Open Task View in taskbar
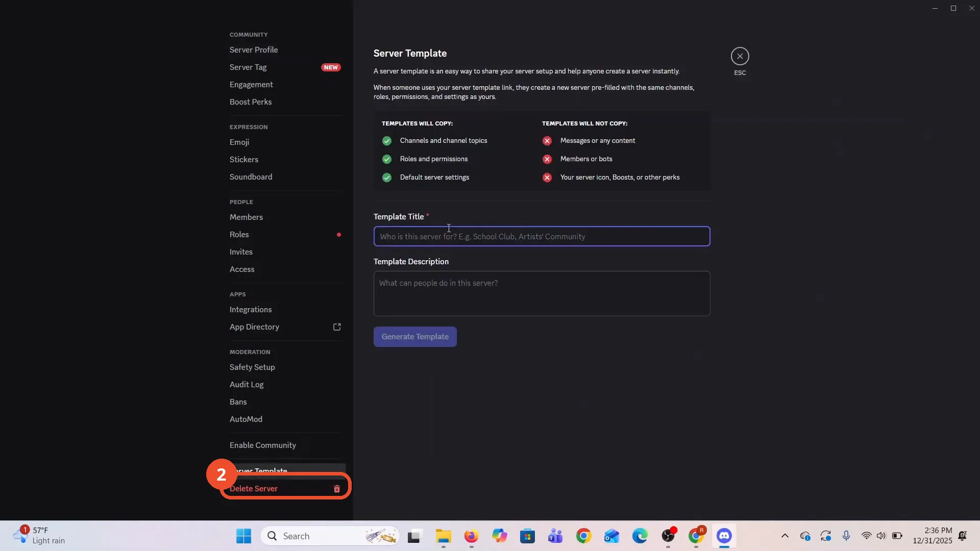 click(414, 536)
